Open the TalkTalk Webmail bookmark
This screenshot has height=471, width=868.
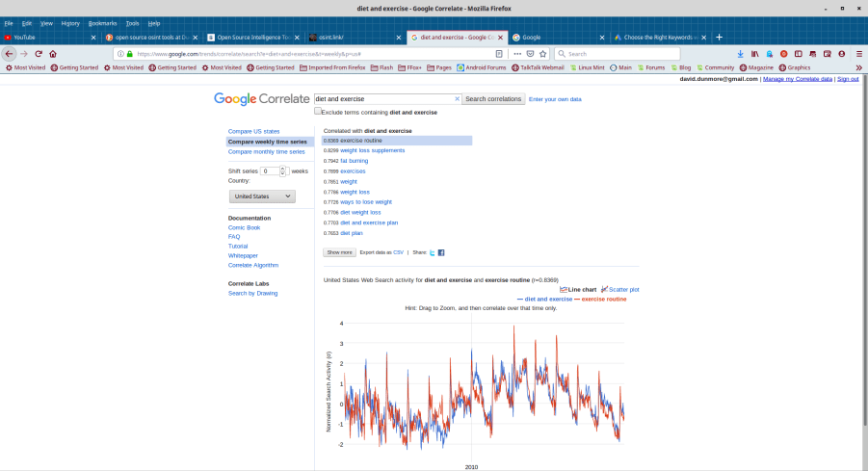[538, 67]
